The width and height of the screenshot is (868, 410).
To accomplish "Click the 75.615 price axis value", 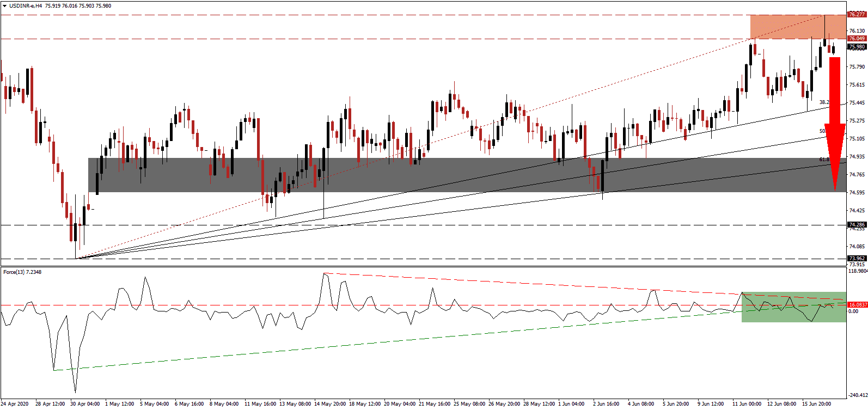I will point(857,85).
